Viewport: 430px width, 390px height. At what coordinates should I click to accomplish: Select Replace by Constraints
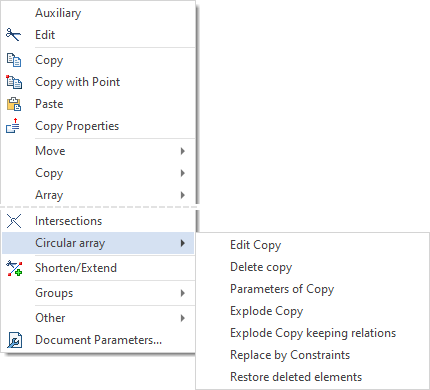(290, 355)
